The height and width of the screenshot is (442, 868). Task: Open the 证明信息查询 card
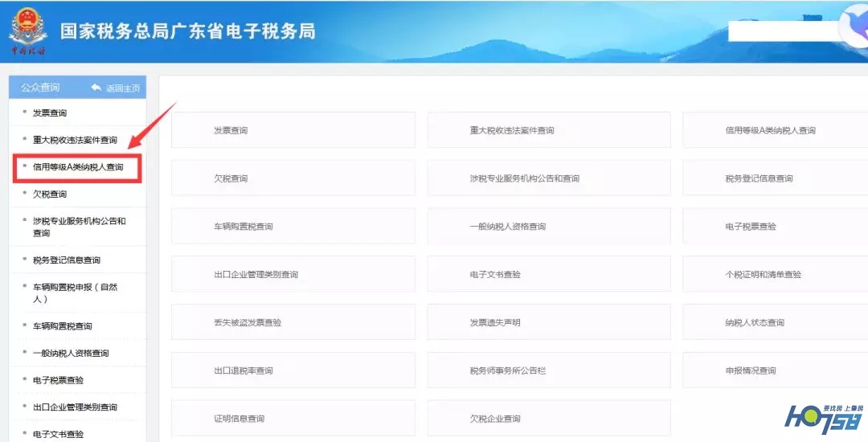(x=293, y=418)
